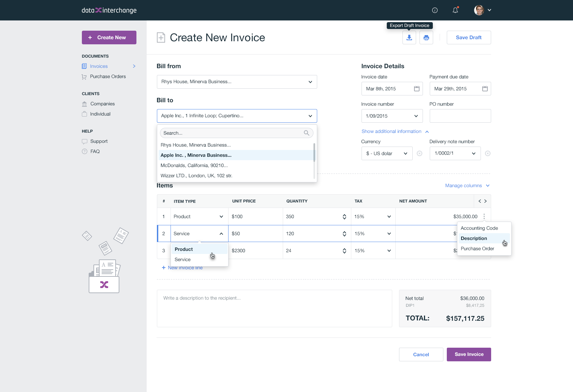The width and height of the screenshot is (573, 392).
Task: Open the notifications bell
Action: pyautogui.click(x=455, y=10)
